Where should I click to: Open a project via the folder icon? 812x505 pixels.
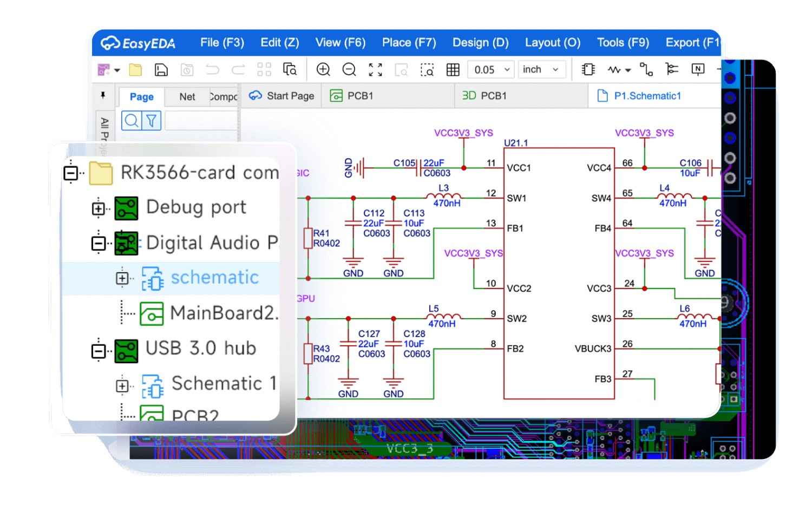click(x=135, y=69)
